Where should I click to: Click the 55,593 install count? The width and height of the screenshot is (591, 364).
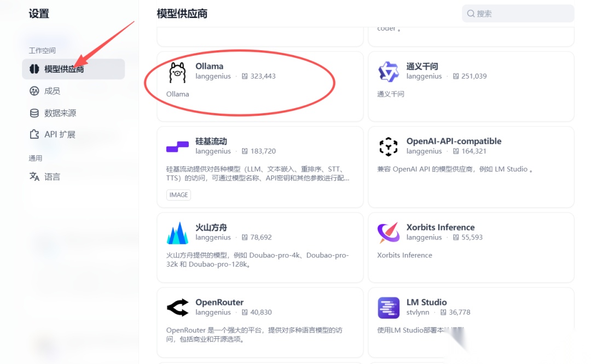(x=472, y=237)
